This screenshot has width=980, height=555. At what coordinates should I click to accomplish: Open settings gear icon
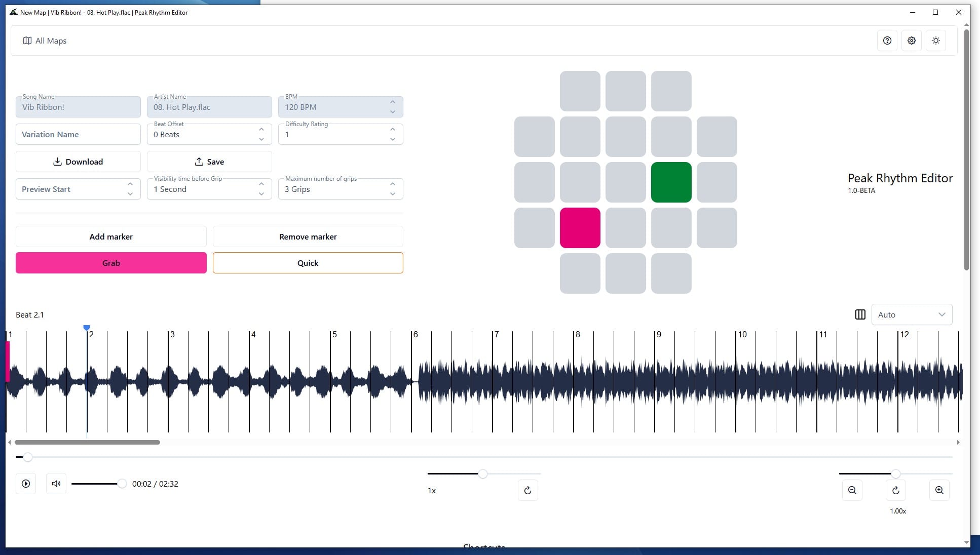pyautogui.click(x=911, y=41)
